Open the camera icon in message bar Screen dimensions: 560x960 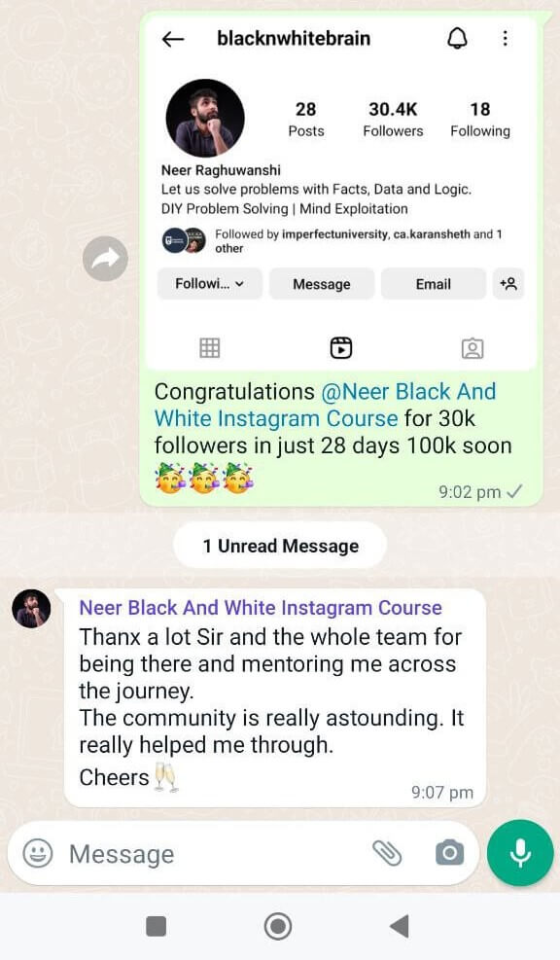(x=450, y=853)
